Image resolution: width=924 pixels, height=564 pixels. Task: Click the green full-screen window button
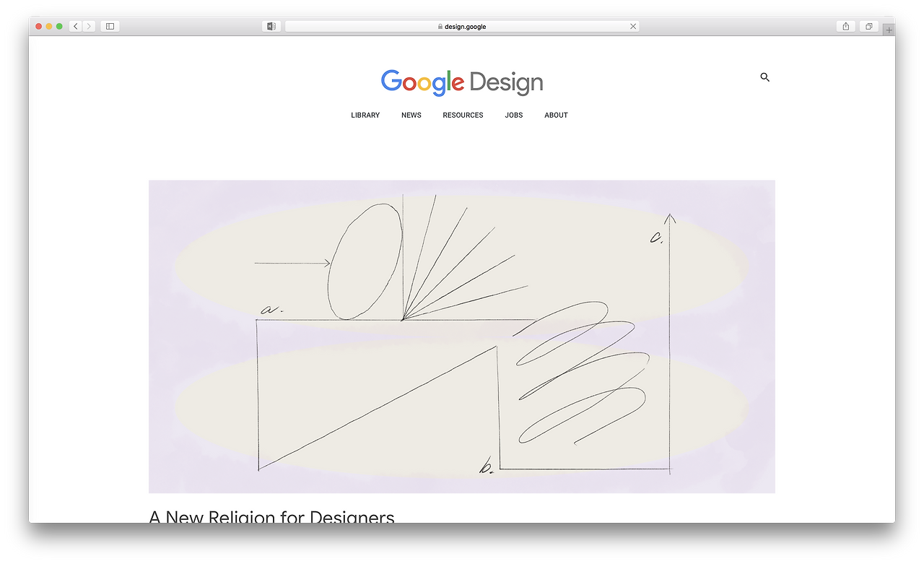tap(59, 26)
